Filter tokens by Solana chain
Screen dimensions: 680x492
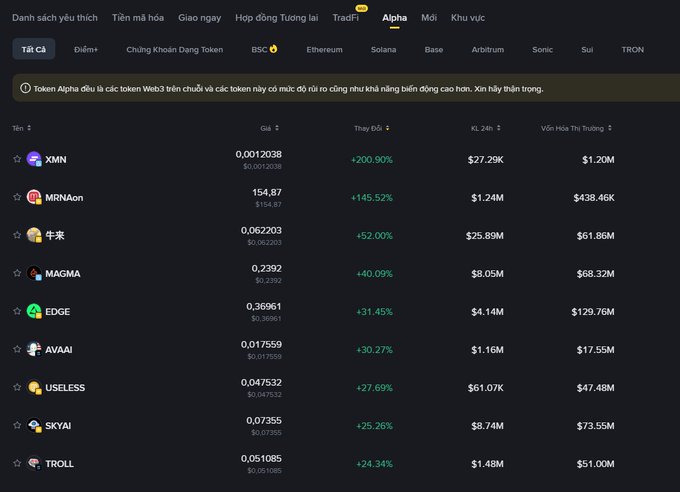click(x=383, y=49)
